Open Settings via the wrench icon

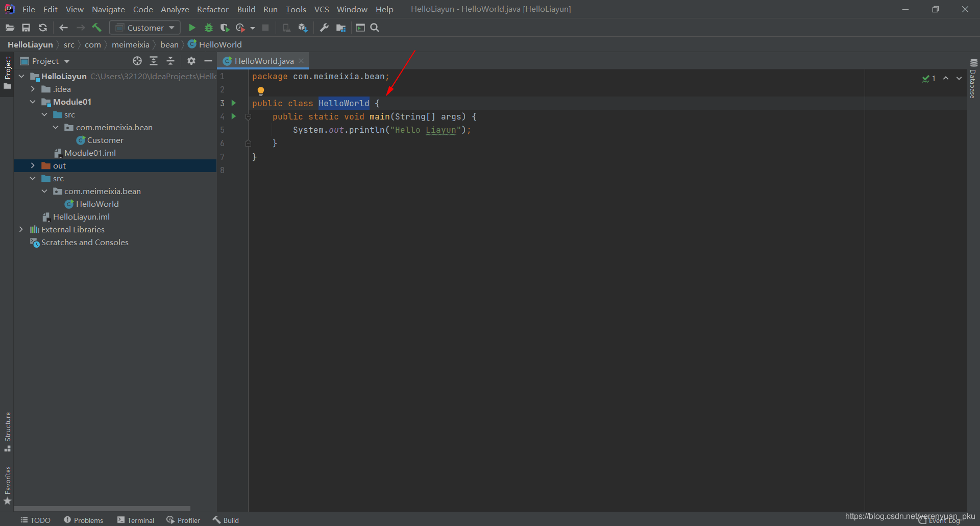tap(324, 28)
